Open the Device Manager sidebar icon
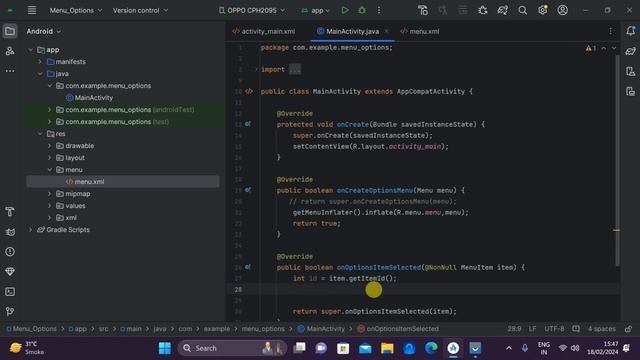Screen dimensions: 640x360 coord(631,71)
